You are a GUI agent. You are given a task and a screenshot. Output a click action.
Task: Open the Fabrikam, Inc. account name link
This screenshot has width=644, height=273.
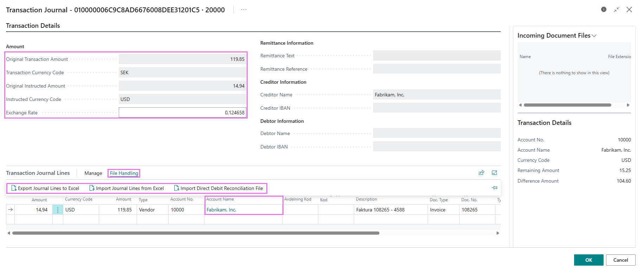click(221, 210)
